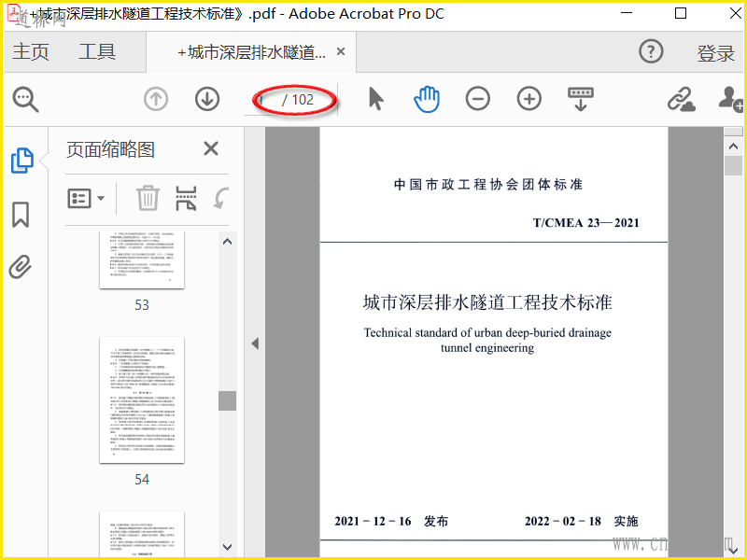The width and height of the screenshot is (747, 560).
Task: Click the thumbnail panel scrollbar handle
Action: click(227, 400)
